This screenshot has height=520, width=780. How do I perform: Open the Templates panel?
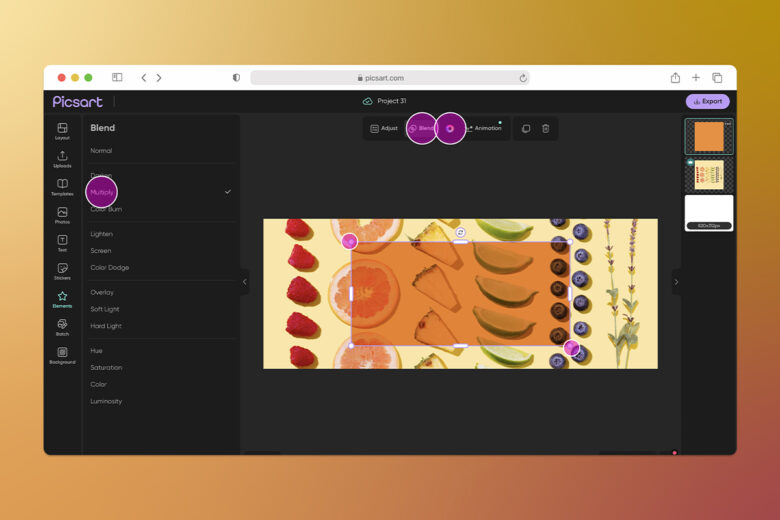click(62, 187)
